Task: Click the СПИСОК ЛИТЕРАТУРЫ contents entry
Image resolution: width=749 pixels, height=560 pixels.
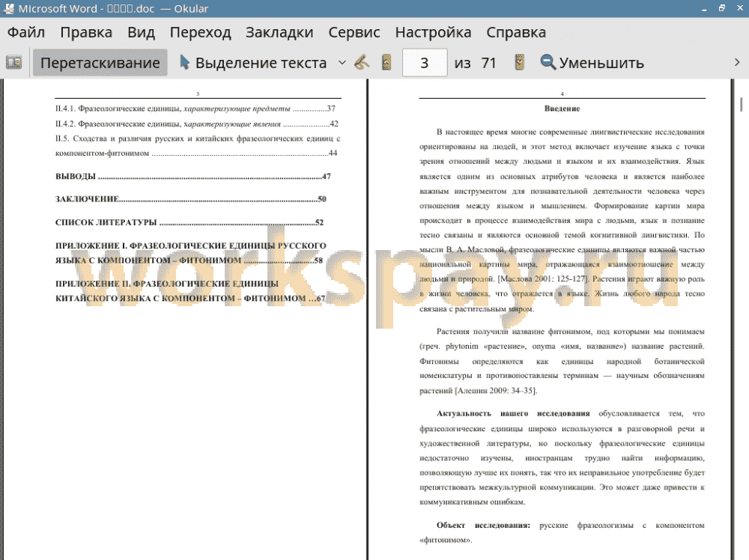Action: [189, 222]
